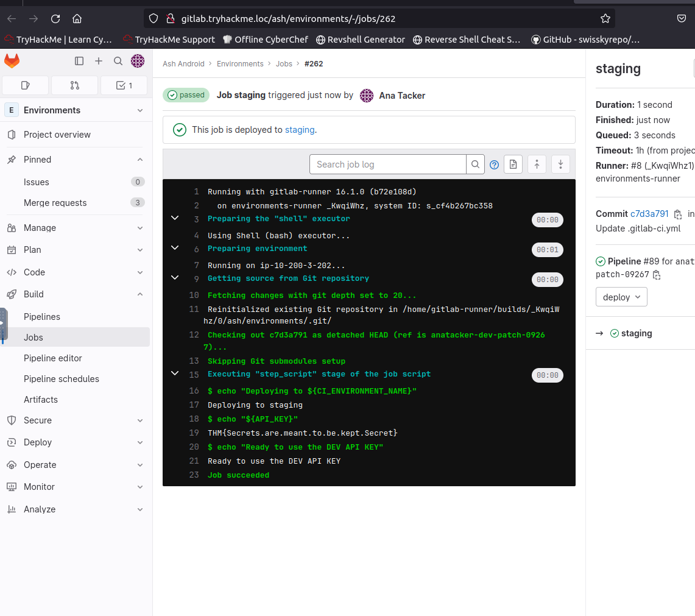Screen dimensions: 695x616
Task: Open tracking protection shield icon
Action: (x=153, y=19)
